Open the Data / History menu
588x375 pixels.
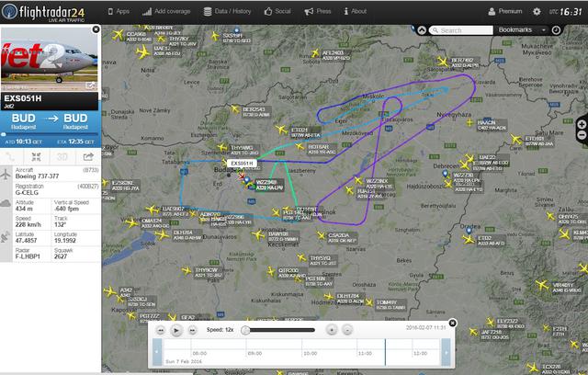[x=227, y=11]
